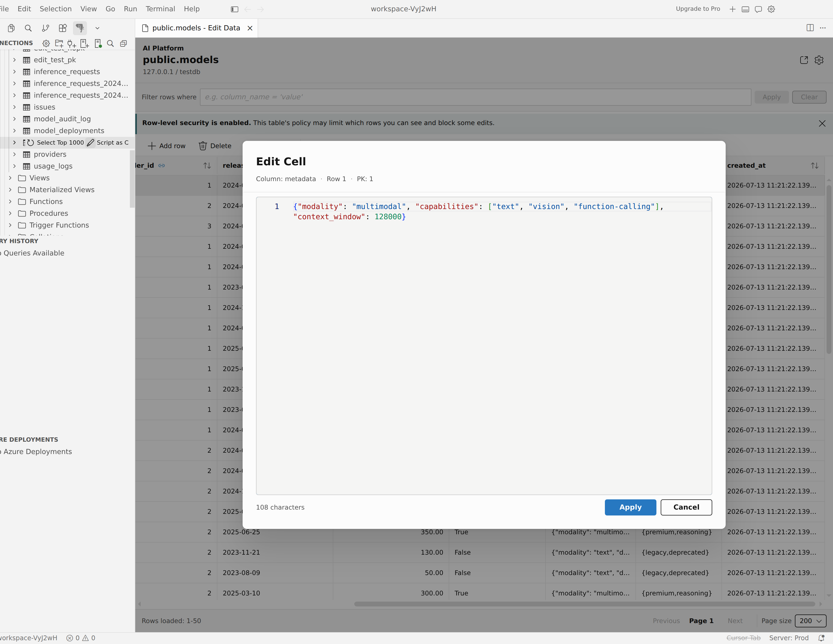The height and width of the screenshot is (644, 833).
Task: Expand the model_audit_log table node
Action: 14,119
